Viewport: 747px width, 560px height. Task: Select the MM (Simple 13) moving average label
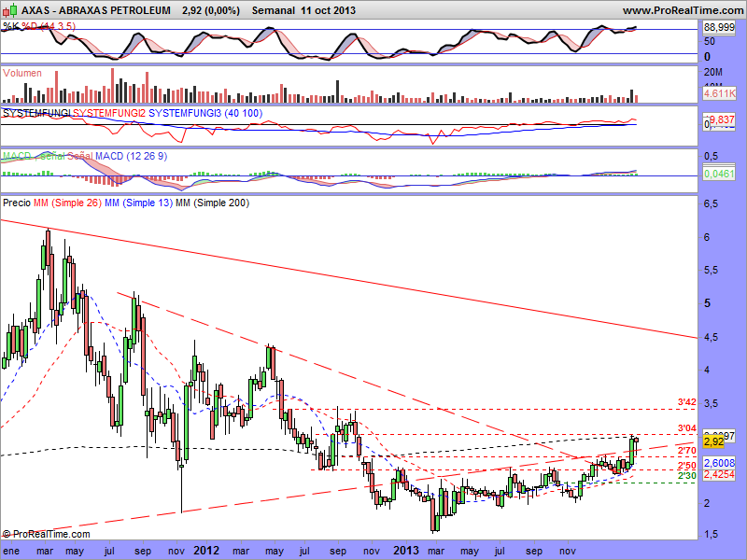(138, 203)
